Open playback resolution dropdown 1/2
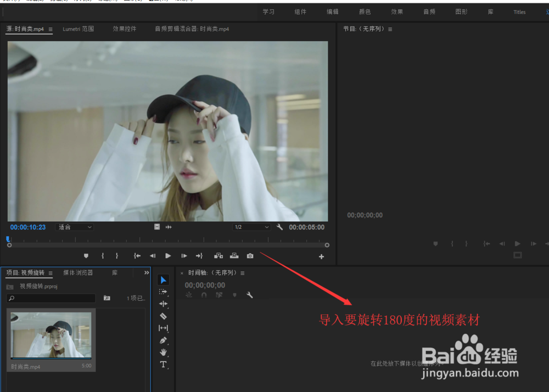Image resolution: width=549 pixels, height=392 pixels. coord(251,227)
